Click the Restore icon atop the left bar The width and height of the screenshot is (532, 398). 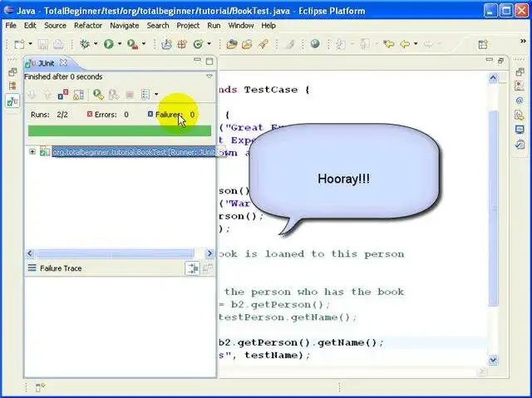(12, 71)
